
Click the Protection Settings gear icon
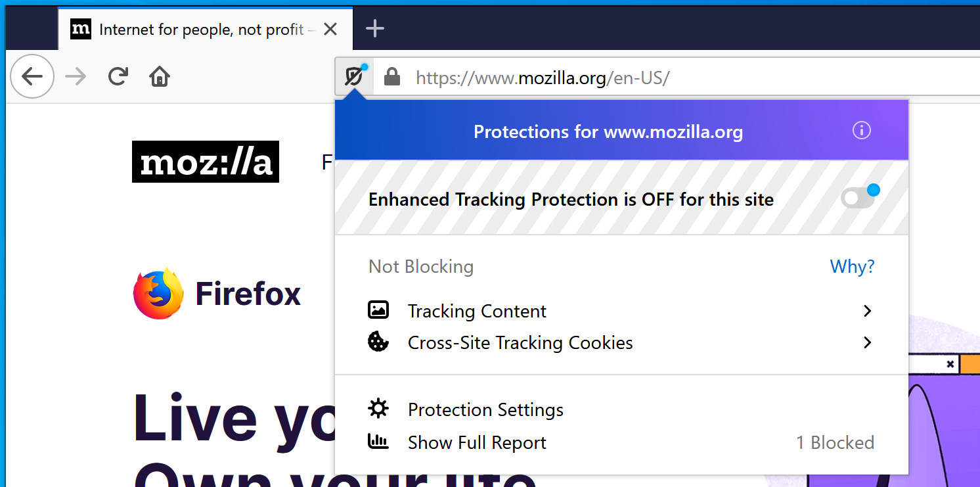[x=378, y=409]
